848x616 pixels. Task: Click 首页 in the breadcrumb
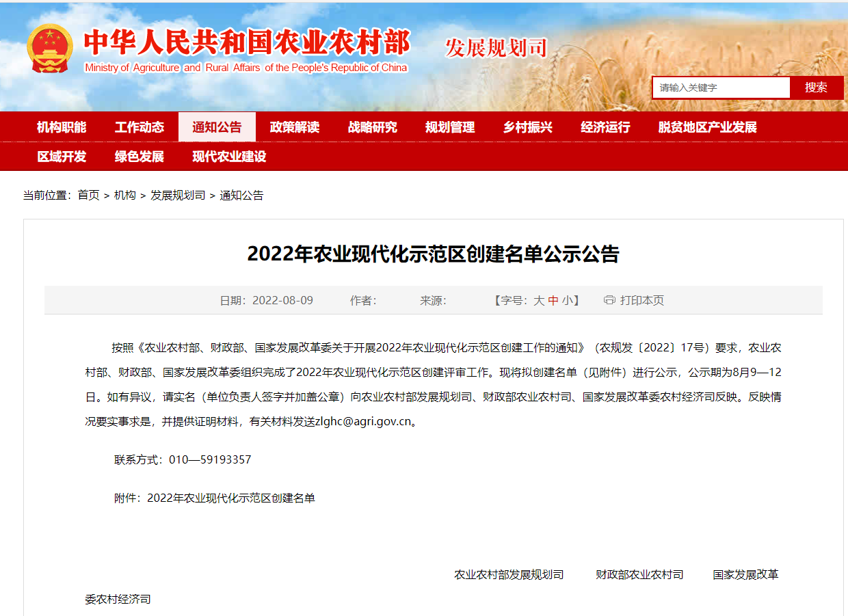(88, 196)
